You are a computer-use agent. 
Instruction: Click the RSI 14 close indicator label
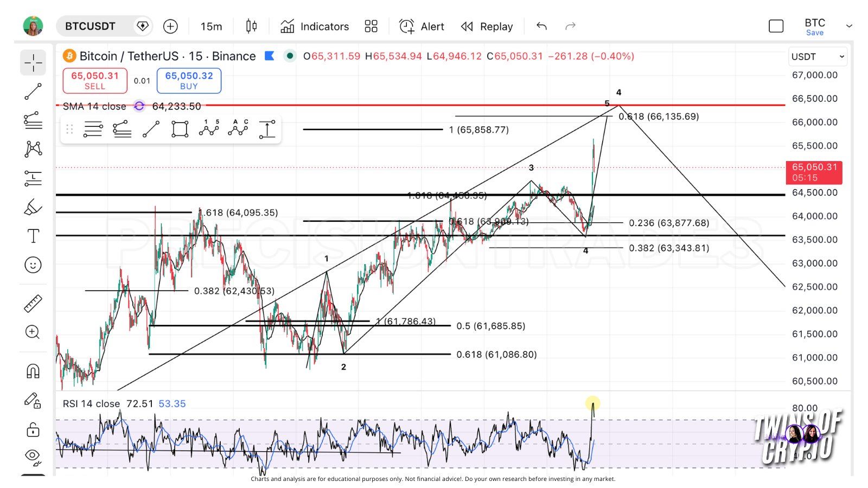91,404
